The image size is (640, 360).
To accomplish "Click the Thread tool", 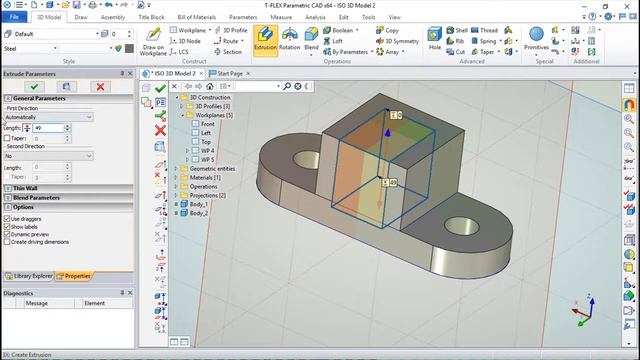I will click(484, 30).
